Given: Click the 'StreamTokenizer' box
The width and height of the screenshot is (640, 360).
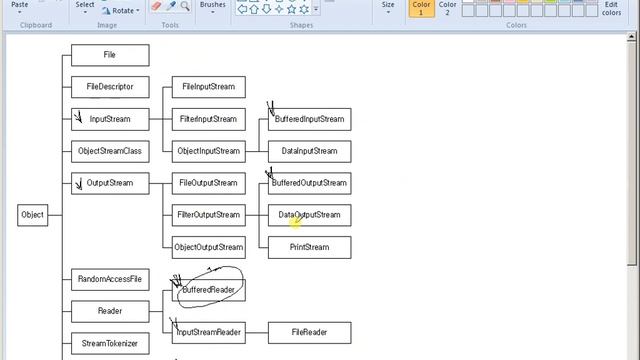Looking at the screenshot, I should coord(110,344).
